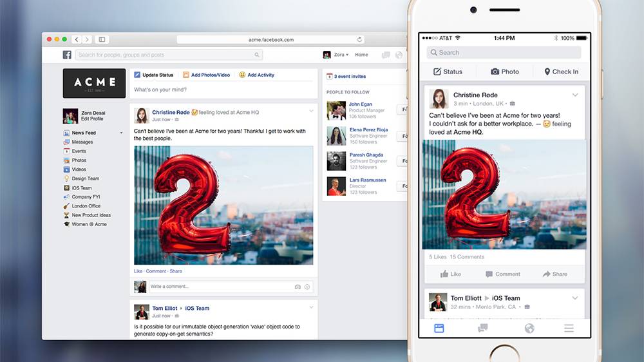The image size is (644, 362).
Task: Click the camera icon in comment box
Action: [298, 287]
